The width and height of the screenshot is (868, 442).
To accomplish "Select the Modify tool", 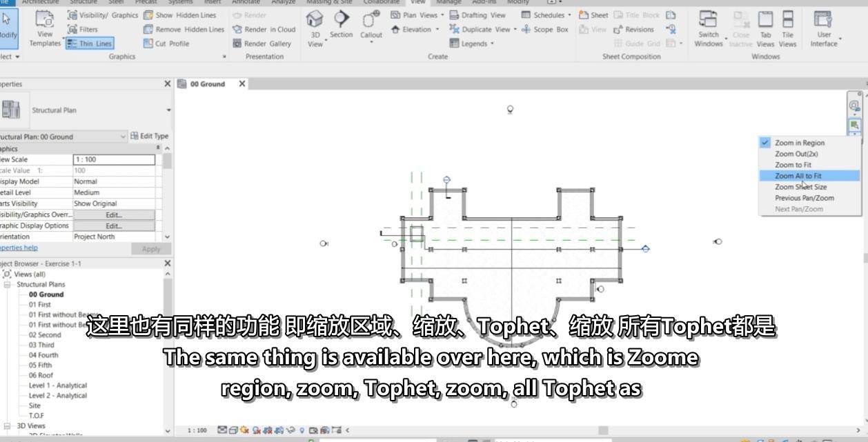I will pos(8,28).
